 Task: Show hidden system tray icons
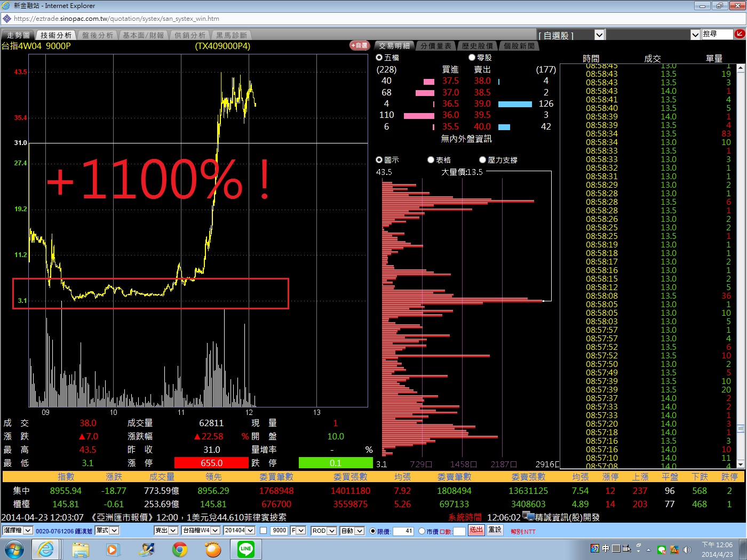tap(649, 549)
